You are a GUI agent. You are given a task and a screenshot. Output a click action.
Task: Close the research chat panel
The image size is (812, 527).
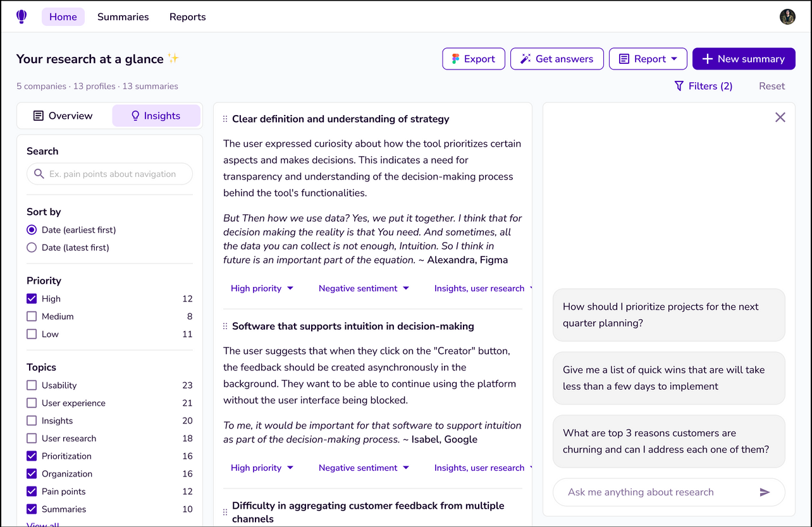coord(780,117)
